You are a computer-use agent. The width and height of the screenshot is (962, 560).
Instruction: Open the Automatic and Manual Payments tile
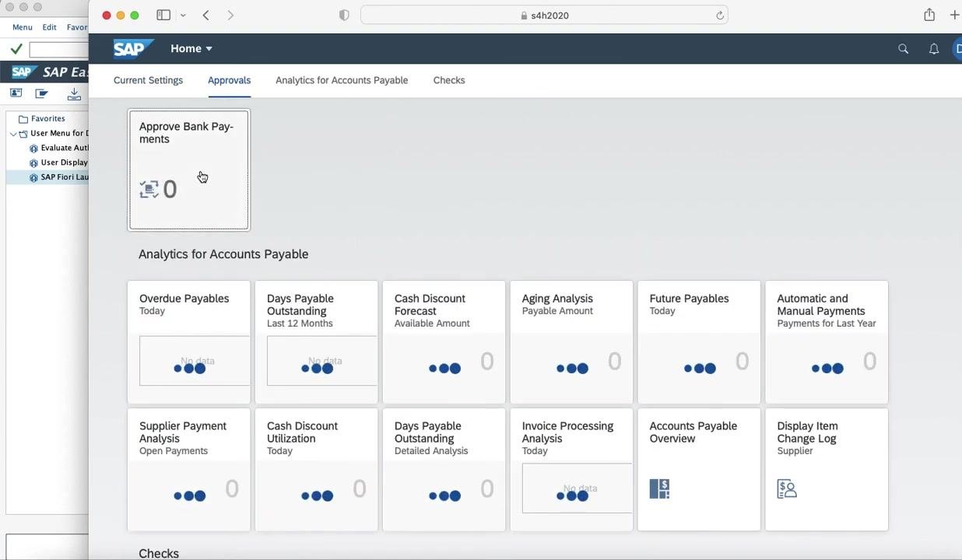point(827,342)
